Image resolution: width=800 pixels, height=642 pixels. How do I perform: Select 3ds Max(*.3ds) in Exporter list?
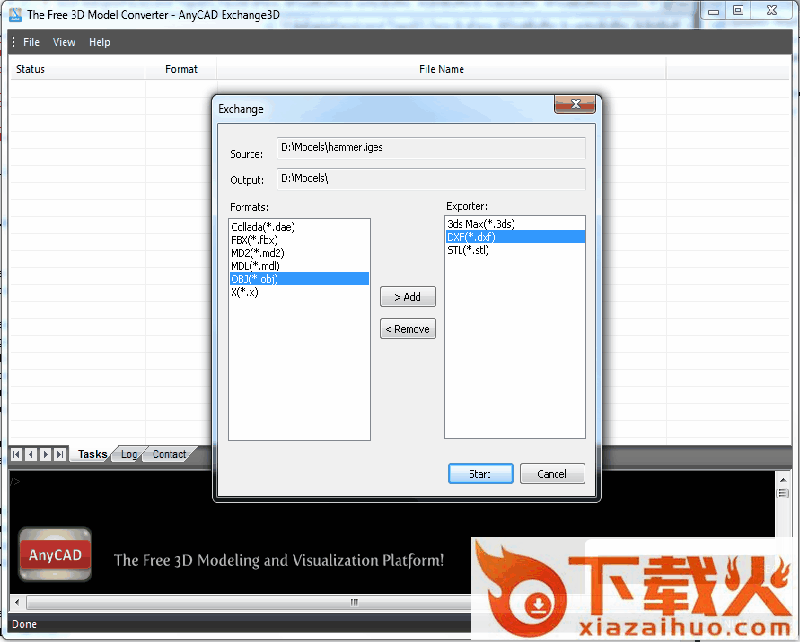[515, 224]
